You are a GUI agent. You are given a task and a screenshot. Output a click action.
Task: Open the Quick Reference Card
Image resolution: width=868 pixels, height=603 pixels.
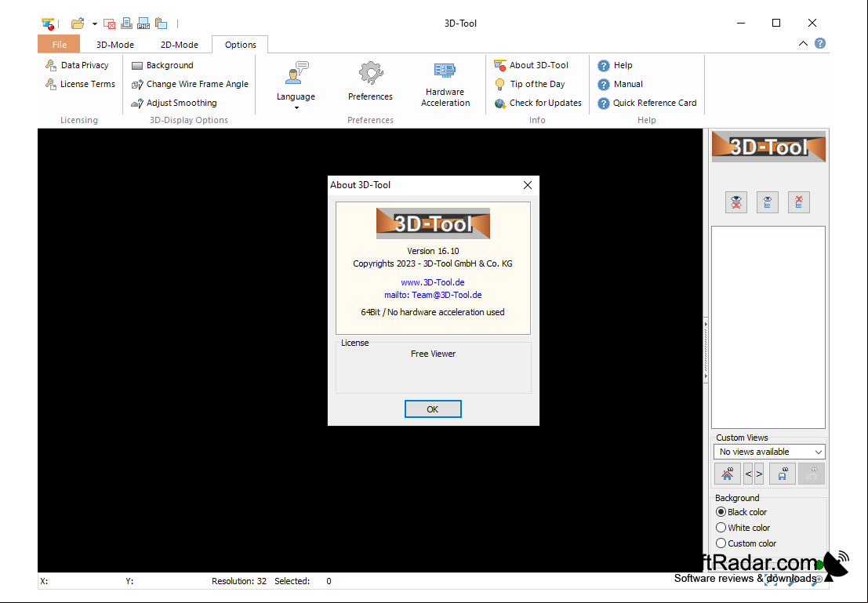pos(647,103)
